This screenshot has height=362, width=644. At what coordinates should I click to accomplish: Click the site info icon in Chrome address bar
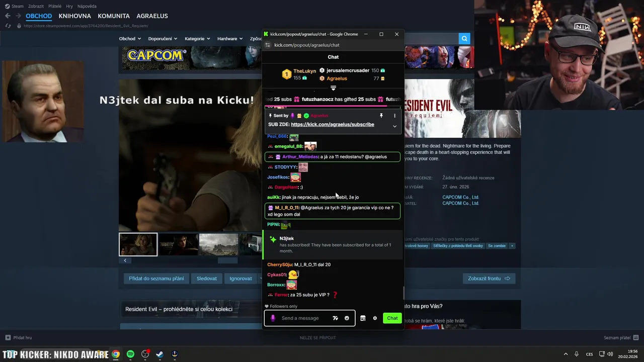(268, 45)
